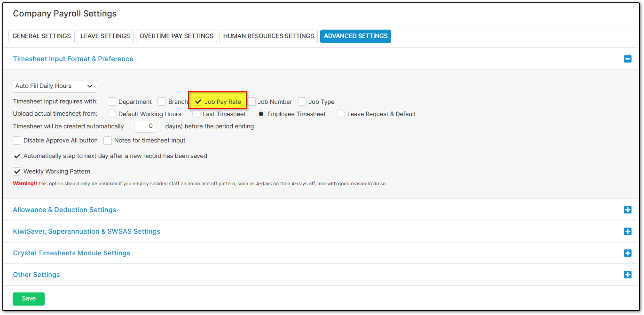Click the red Warning!! text
Screen dimensions: 644x315
tap(25, 183)
